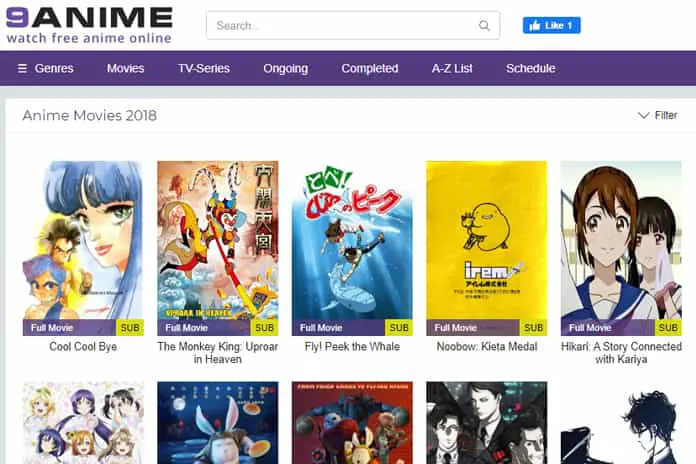Click The Monkey King: Uproar in Heaven title
Viewport: 696px width, 464px height.
point(218,353)
